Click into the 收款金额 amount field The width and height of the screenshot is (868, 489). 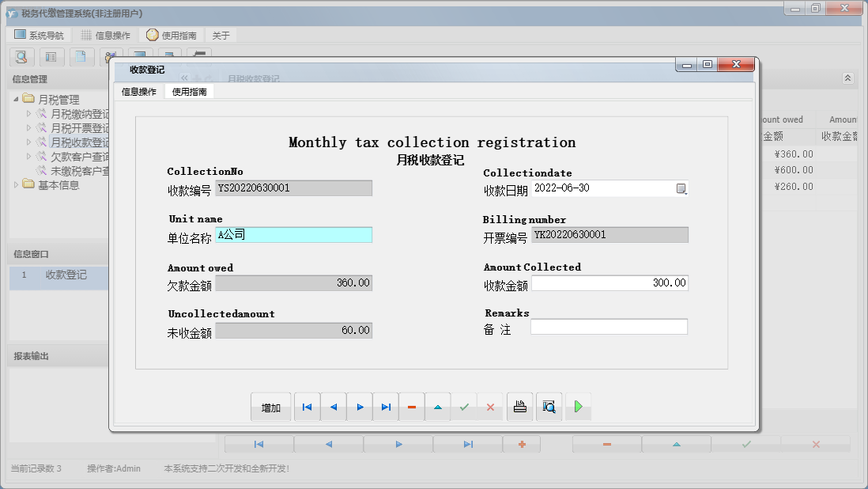[x=609, y=283]
